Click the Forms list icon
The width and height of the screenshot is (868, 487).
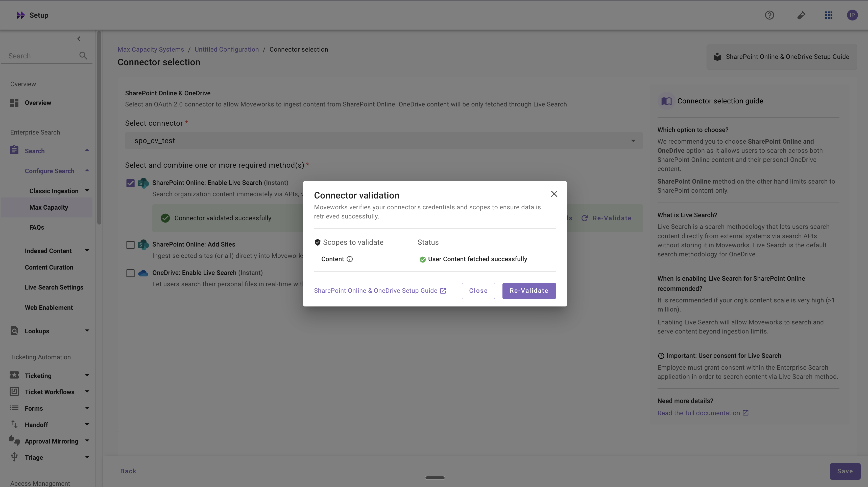point(14,408)
